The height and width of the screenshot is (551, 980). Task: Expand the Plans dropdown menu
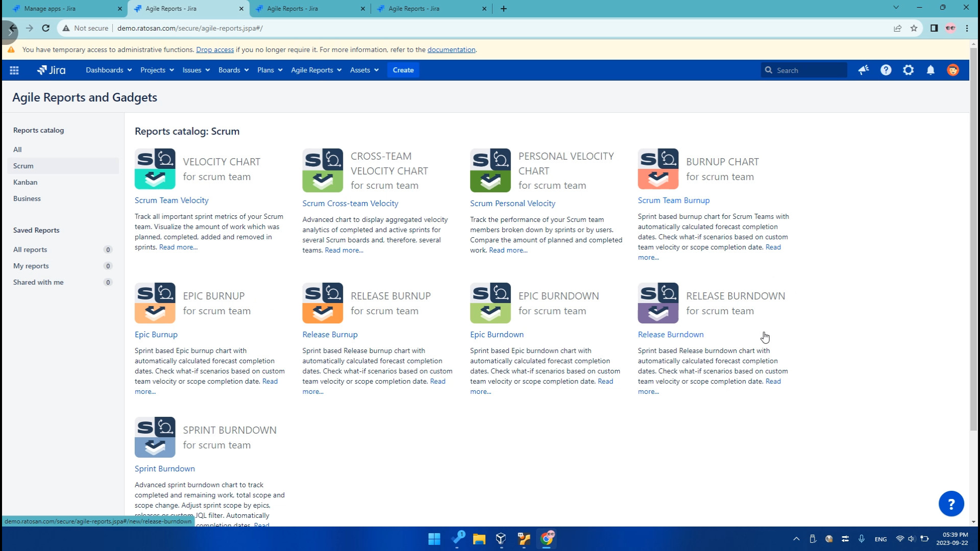[269, 70]
